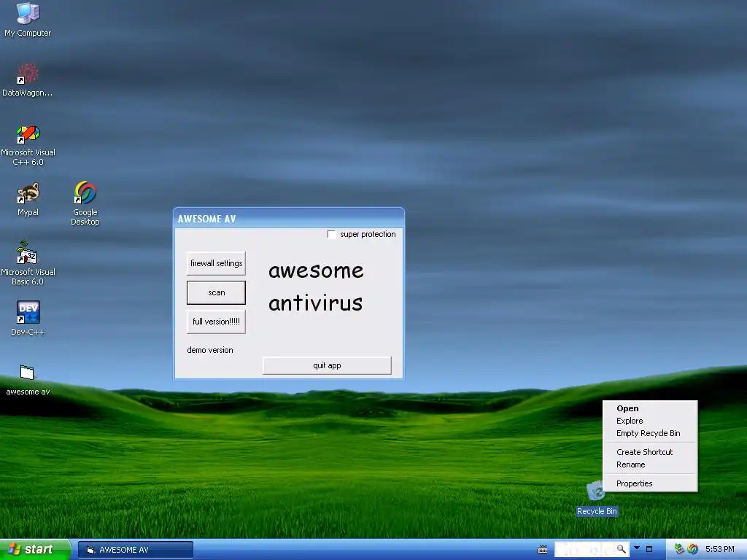The width and height of the screenshot is (747, 560).
Task: Click the deskbar restore window icon
Action: [649, 549]
